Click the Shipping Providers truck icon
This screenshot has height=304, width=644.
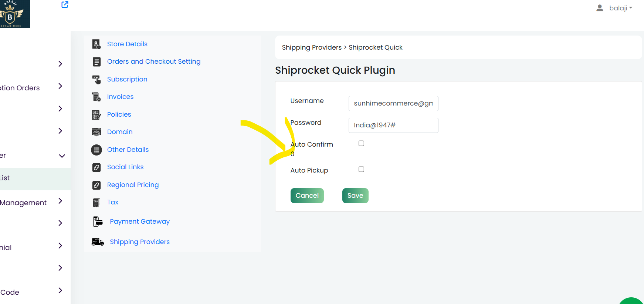coord(98,242)
